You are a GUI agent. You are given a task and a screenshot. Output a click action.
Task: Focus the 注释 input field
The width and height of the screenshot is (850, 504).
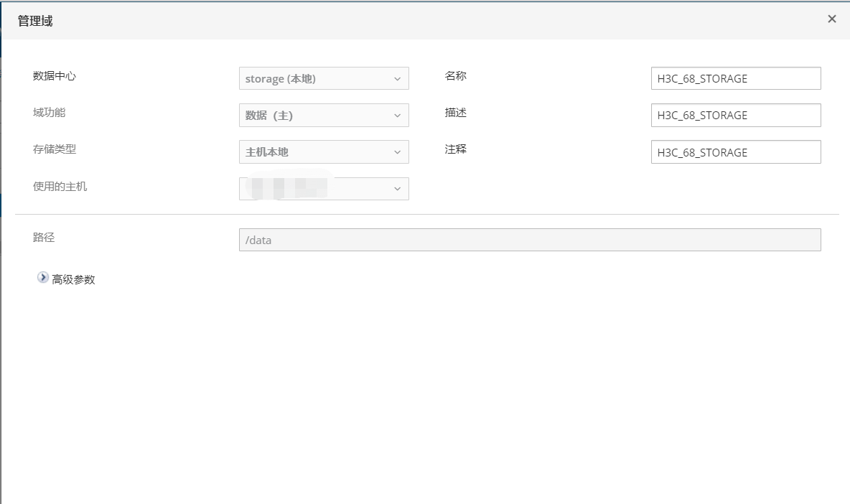[x=735, y=152]
